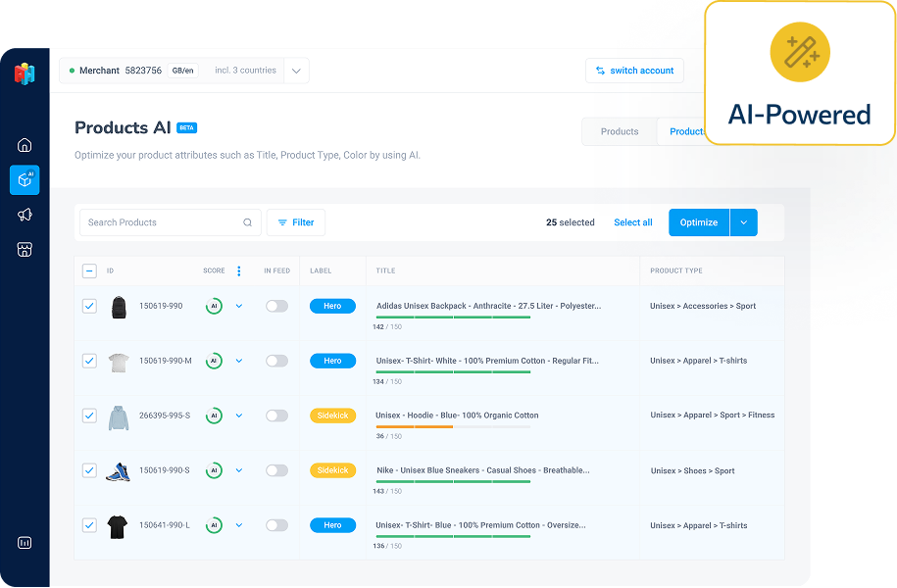Click the backpack product thumbnail
This screenshot has width=897, height=588.
119,307
